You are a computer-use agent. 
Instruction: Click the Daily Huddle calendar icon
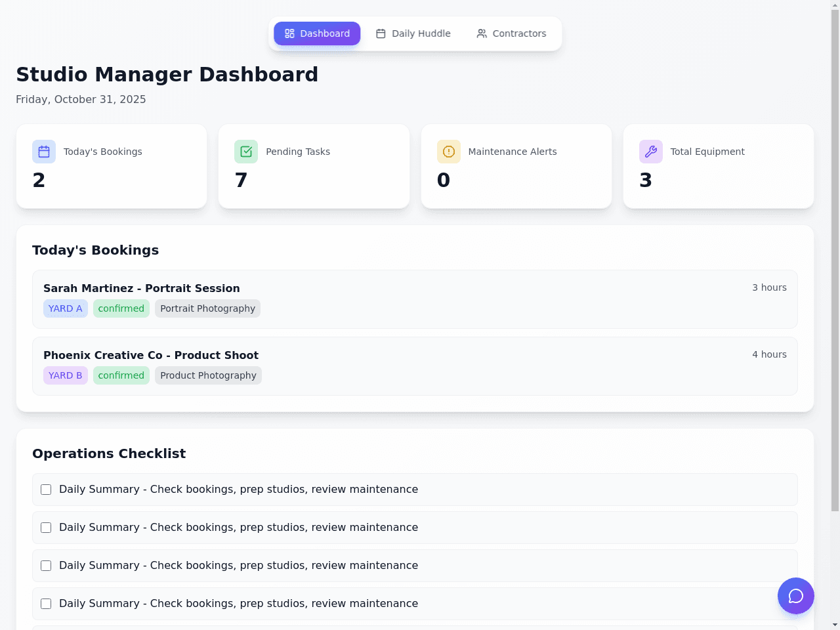[381, 33]
